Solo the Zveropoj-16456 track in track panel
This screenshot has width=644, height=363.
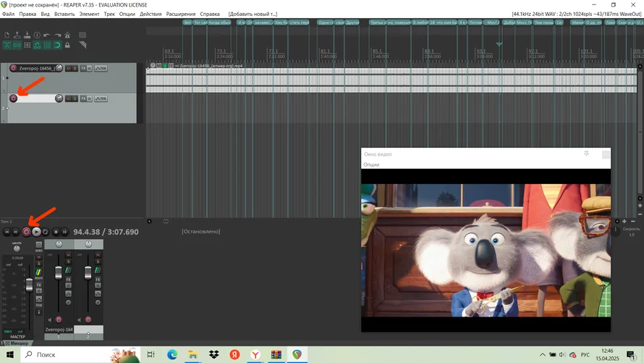tap(75, 68)
